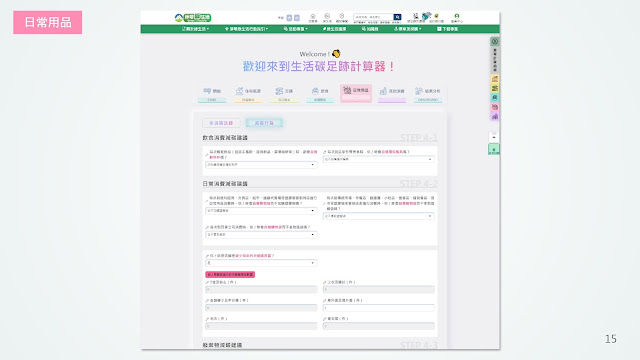The width and height of the screenshot is (640, 360).
Task: Click the header search text field
Action: tap(373, 17)
